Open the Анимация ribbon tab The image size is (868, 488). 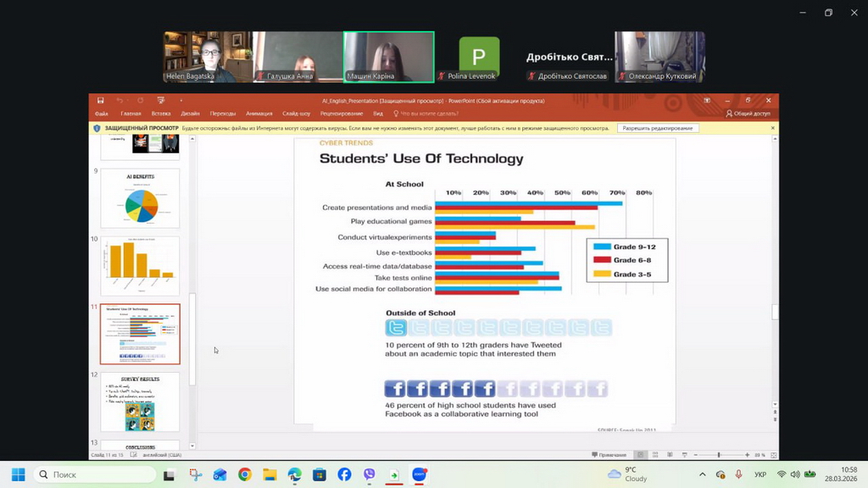(259, 114)
